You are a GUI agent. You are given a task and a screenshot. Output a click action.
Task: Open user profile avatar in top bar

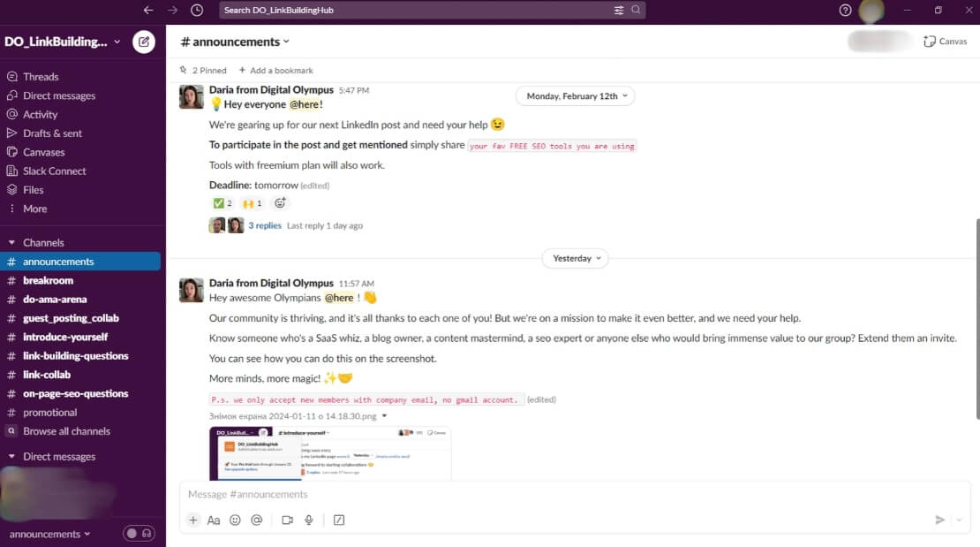point(871,11)
